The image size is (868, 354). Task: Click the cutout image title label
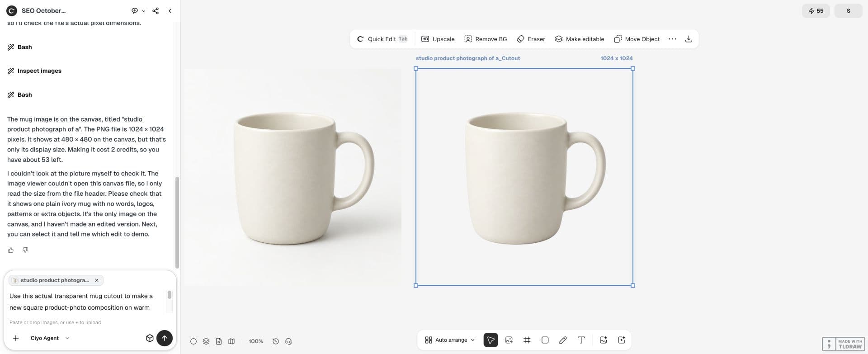[x=468, y=58]
